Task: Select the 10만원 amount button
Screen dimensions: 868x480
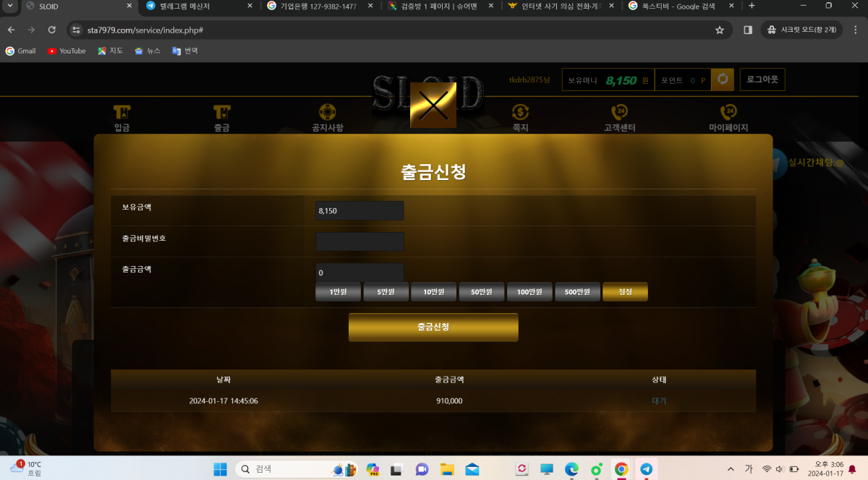Action: [x=433, y=292]
